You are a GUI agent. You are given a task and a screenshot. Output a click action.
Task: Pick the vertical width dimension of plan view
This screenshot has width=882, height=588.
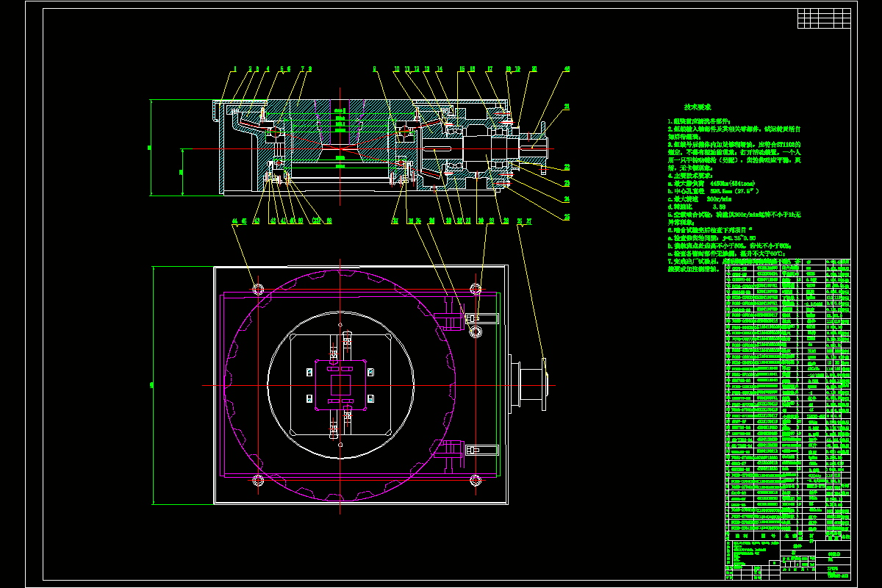(x=153, y=385)
